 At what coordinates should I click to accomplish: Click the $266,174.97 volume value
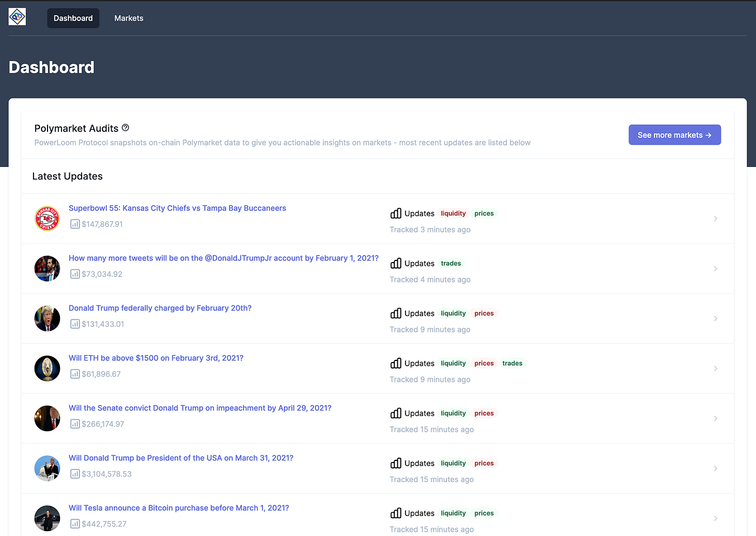(x=103, y=424)
